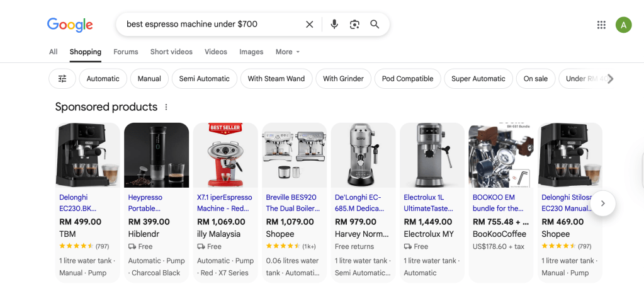Open the all filters button
644x286 pixels.
coord(62,79)
